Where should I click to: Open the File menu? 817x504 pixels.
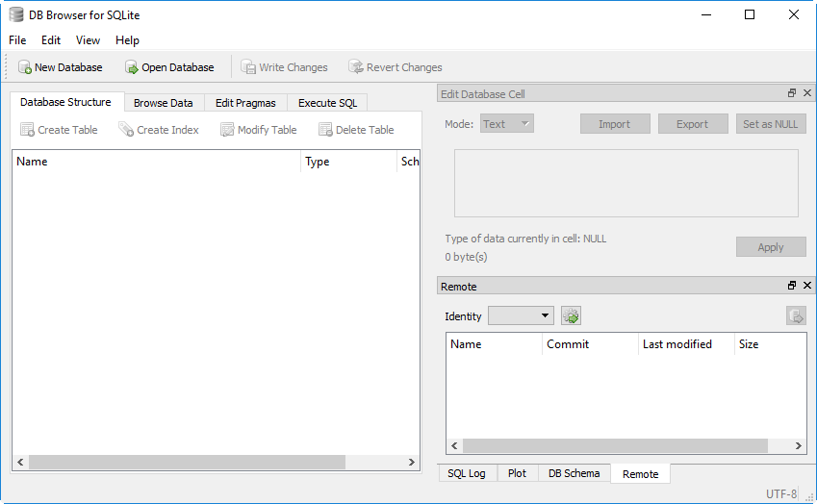17,40
